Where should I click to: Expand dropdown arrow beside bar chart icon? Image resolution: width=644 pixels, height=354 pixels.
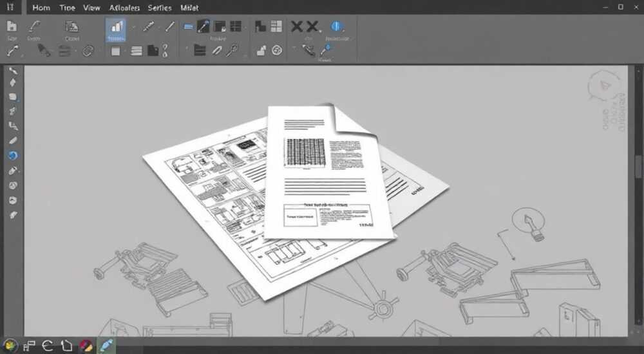[x=133, y=28]
